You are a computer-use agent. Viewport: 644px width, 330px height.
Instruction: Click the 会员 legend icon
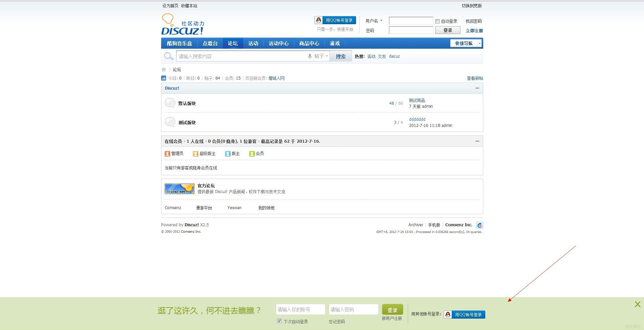(x=252, y=154)
